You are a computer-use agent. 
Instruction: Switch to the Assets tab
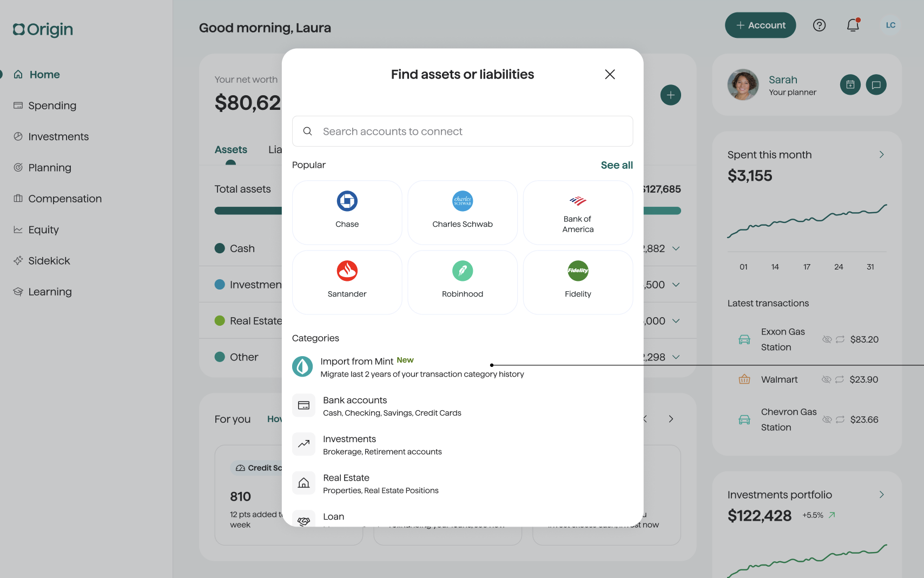point(231,150)
